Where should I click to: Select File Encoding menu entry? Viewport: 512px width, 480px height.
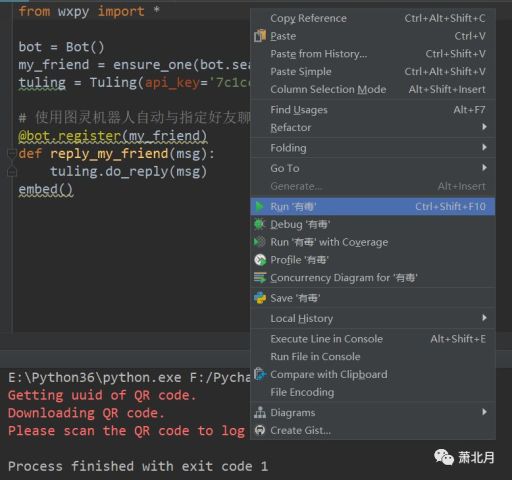(373, 392)
